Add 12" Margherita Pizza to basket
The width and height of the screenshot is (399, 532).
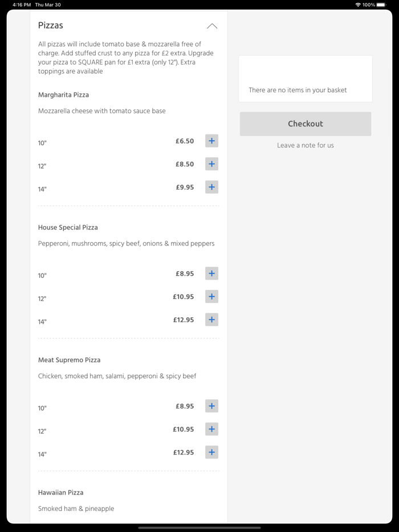211,164
